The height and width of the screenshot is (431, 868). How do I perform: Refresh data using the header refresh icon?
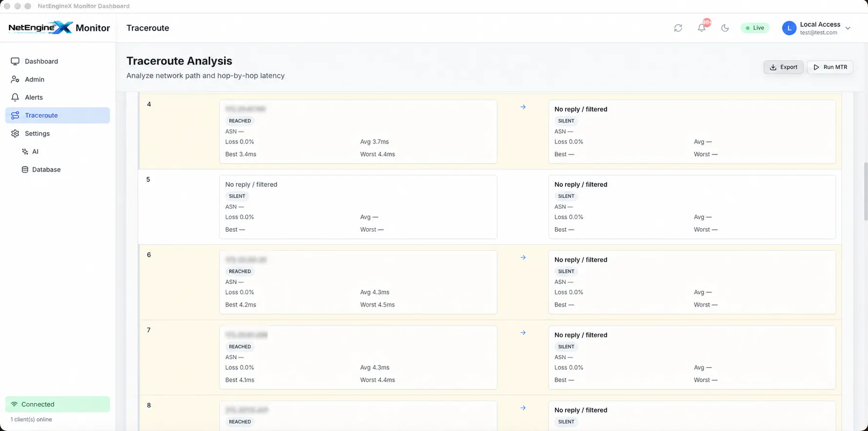pyautogui.click(x=678, y=28)
